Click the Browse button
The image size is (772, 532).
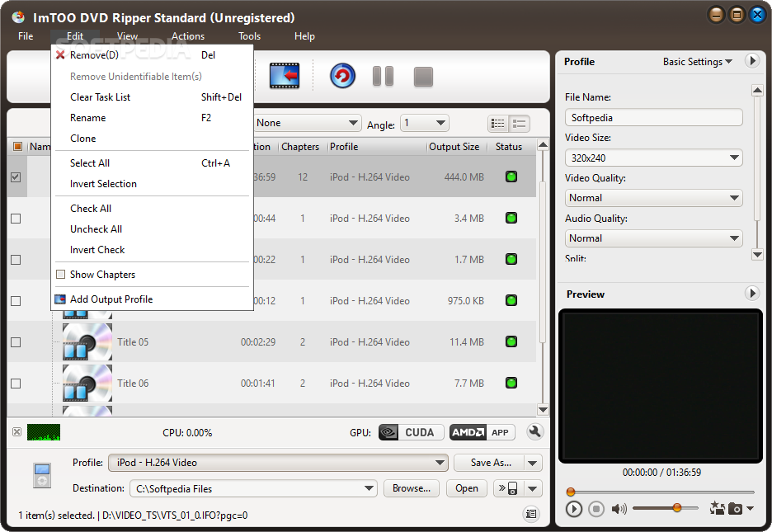411,488
